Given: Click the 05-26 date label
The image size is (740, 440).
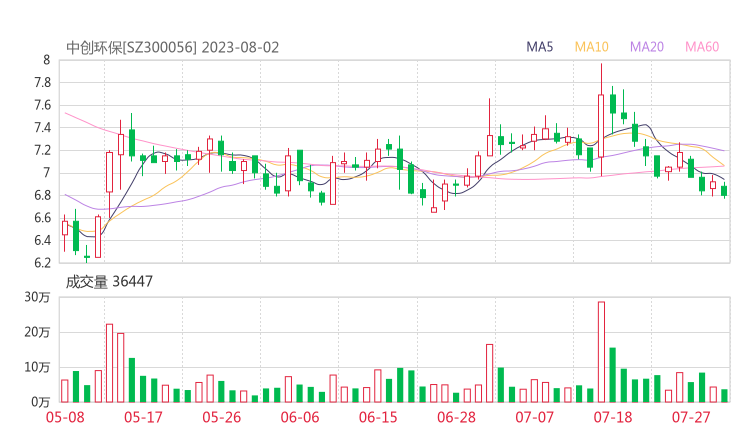Looking at the screenshot, I should [221, 417].
